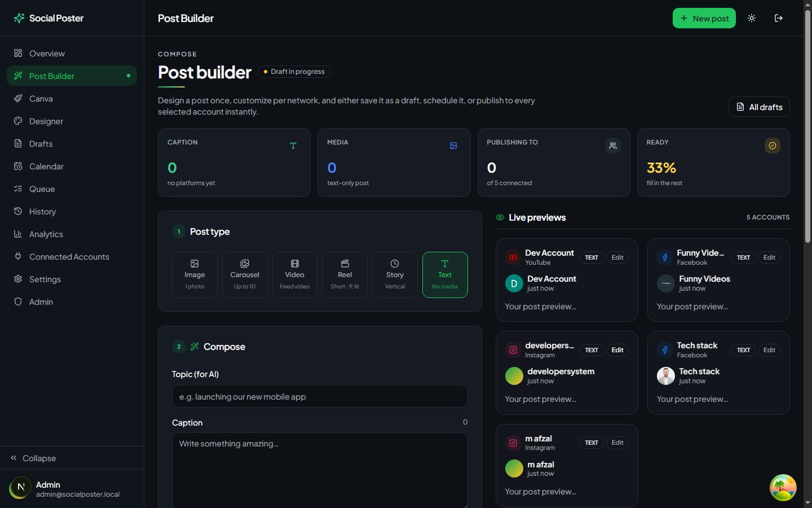Click the Topic (for AI) input field
812x508 pixels.
pyautogui.click(x=320, y=396)
